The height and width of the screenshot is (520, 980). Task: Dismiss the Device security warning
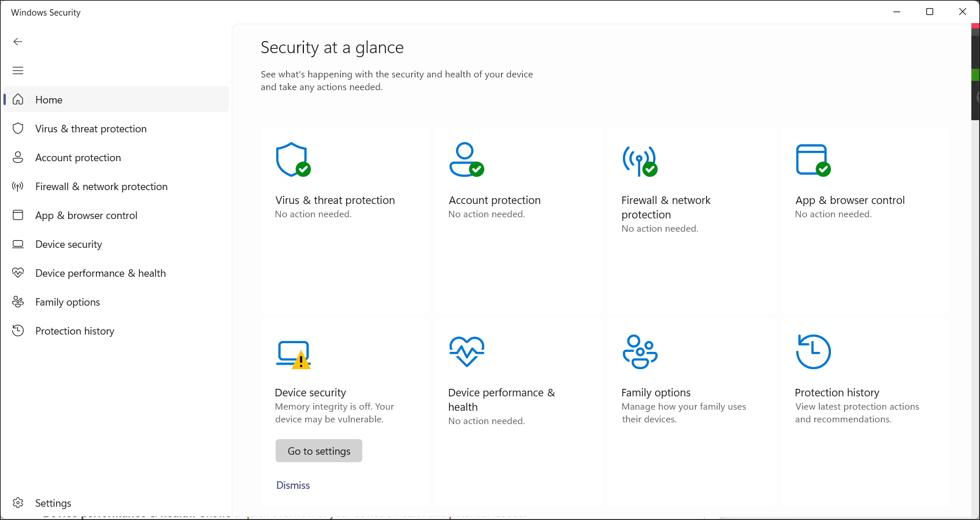tap(293, 485)
